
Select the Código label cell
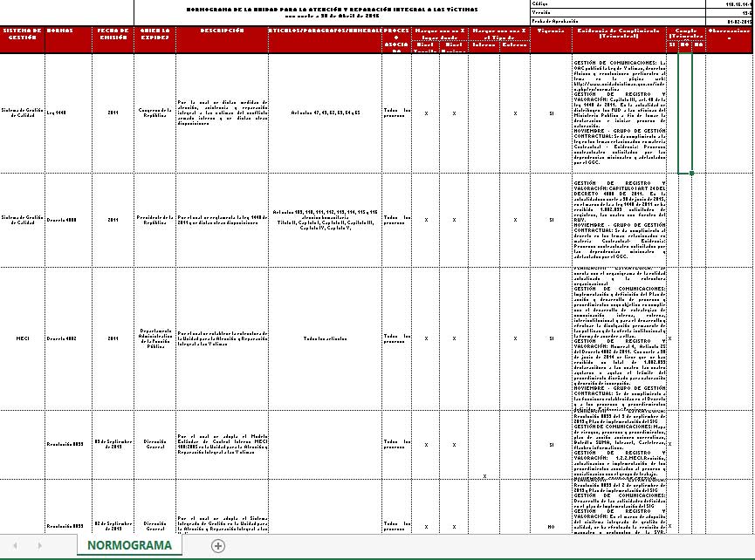pos(618,3)
